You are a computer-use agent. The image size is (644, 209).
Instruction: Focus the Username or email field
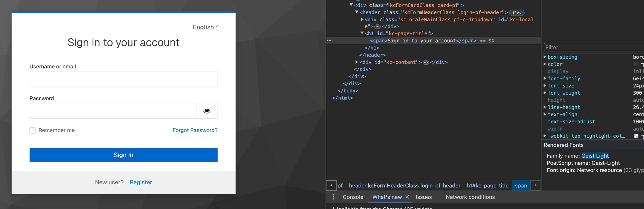123,79
